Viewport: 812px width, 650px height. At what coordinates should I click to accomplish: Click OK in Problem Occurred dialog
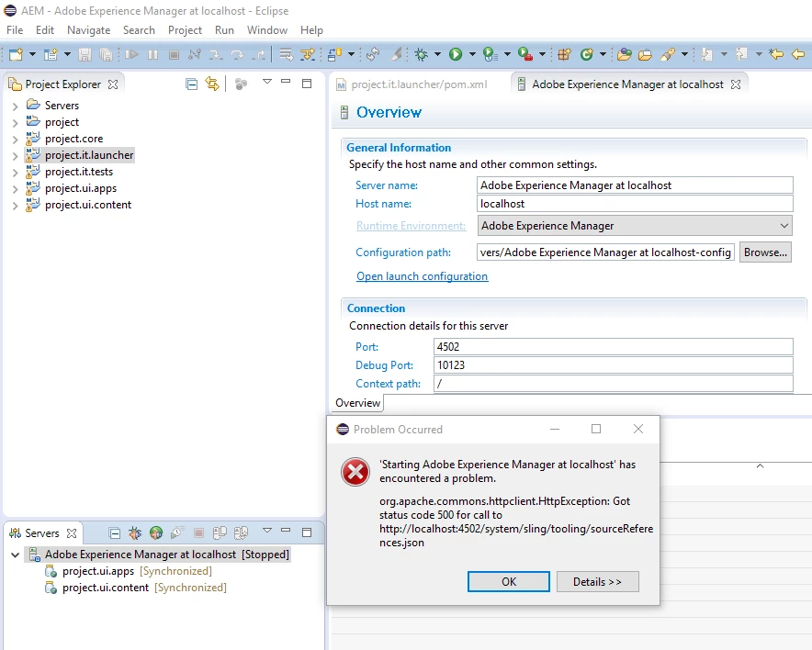pos(509,582)
